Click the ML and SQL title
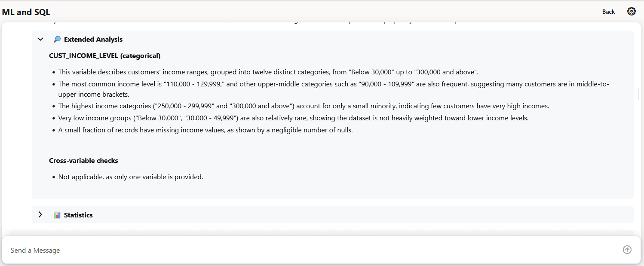This screenshot has width=644, height=266. click(x=26, y=12)
